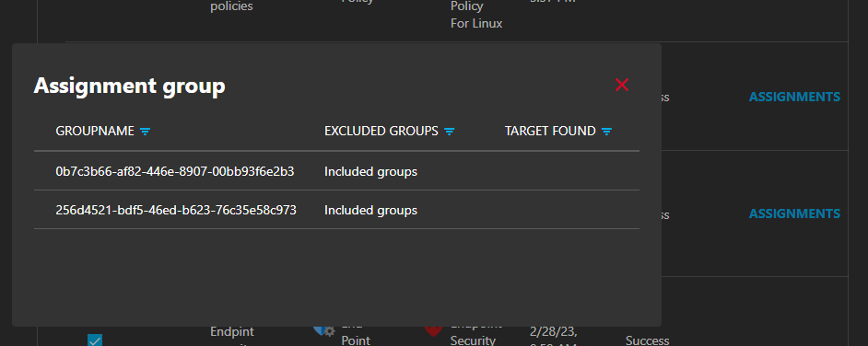Viewport: 868px width, 346px height.
Task: Open the upper ASSIGNMENTS link behind the dialog
Action: tap(794, 97)
